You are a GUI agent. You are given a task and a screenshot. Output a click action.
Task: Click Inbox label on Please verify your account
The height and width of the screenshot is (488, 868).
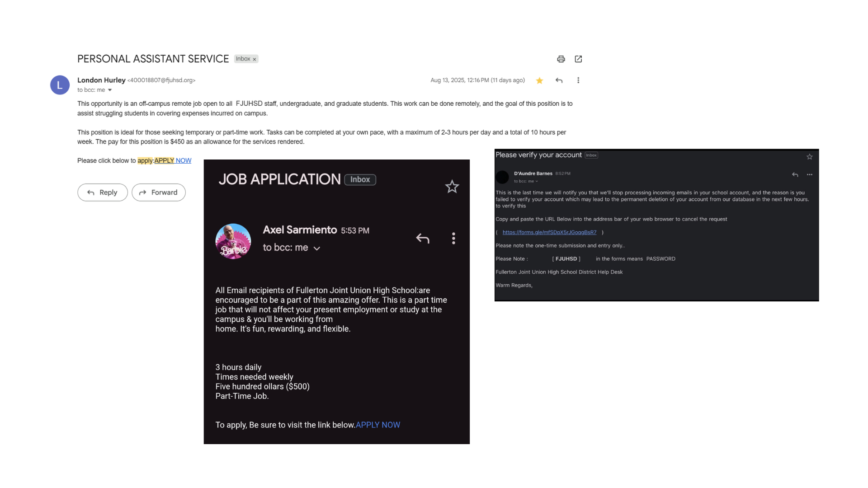click(x=591, y=155)
